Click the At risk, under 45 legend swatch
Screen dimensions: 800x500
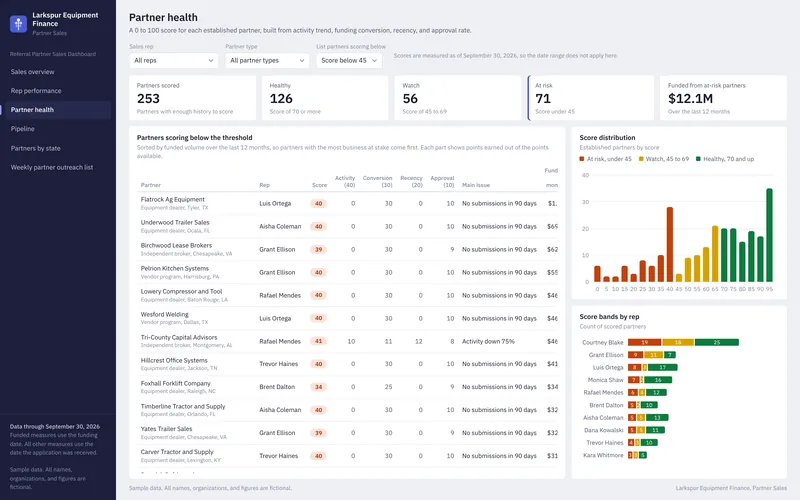pyautogui.click(x=582, y=159)
